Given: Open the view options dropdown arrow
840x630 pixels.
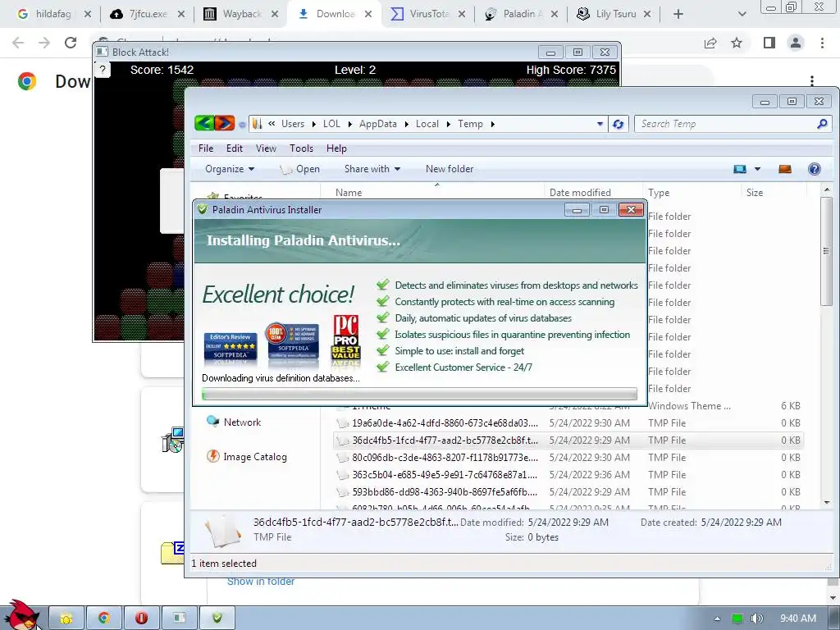Looking at the screenshot, I should pyautogui.click(x=757, y=169).
